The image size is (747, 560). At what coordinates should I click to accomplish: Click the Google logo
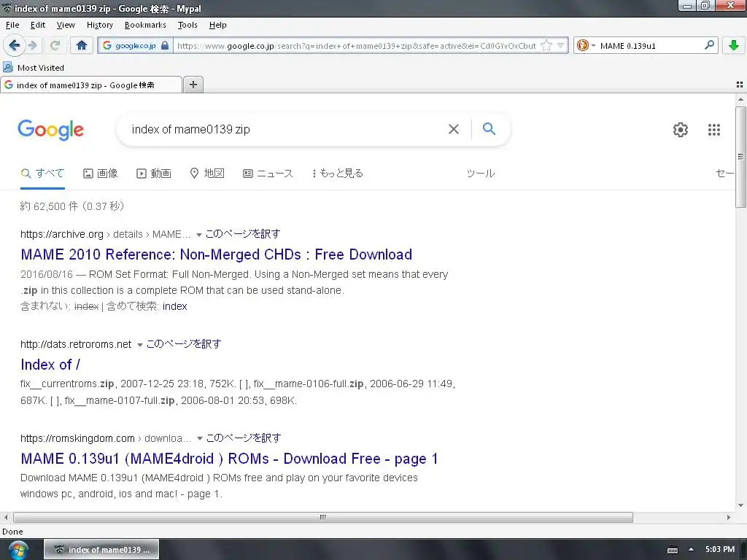coord(50,130)
